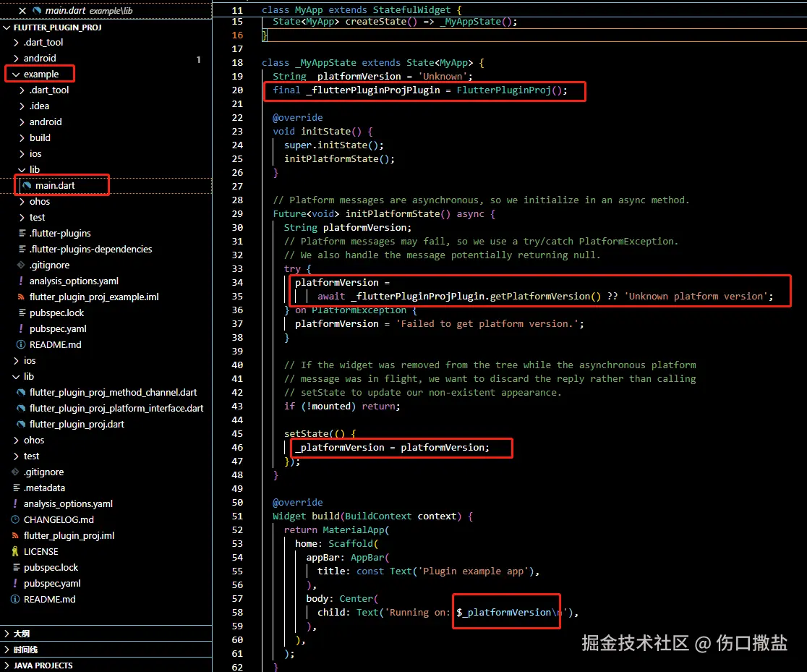Click getPlatformVersion call on line 35
Screen dimensions: 807x672
pos(545,296)
